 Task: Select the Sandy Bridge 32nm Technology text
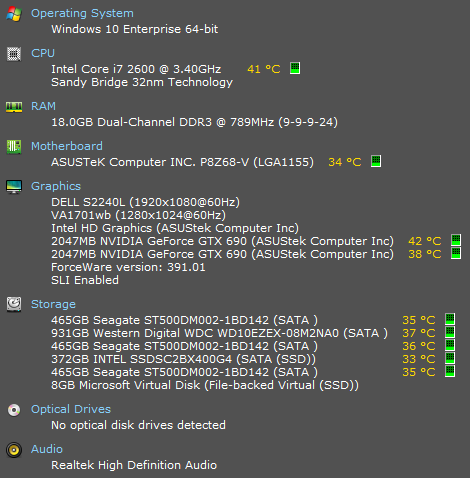pyautogui.click(x=142, y=83)
